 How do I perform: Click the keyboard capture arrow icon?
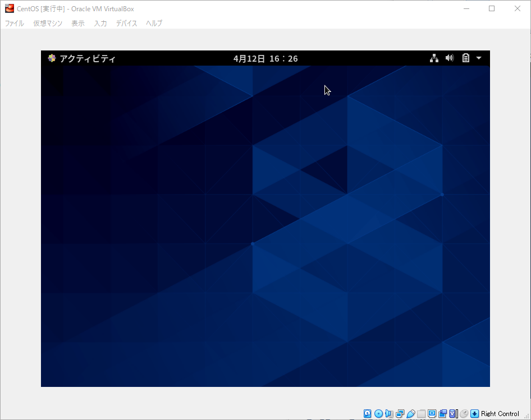point(475,414)
